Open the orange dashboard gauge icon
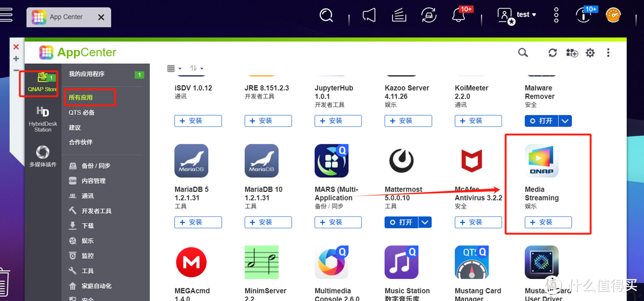644x301 pixels. click(613, 15)
